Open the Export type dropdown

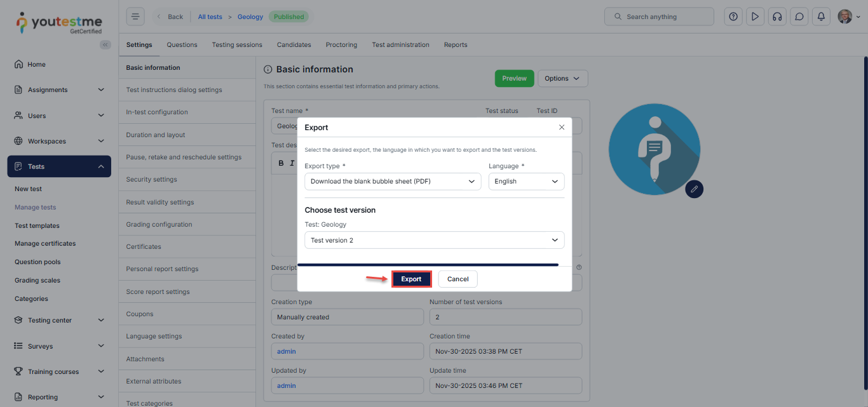click(x=392, y=182)
